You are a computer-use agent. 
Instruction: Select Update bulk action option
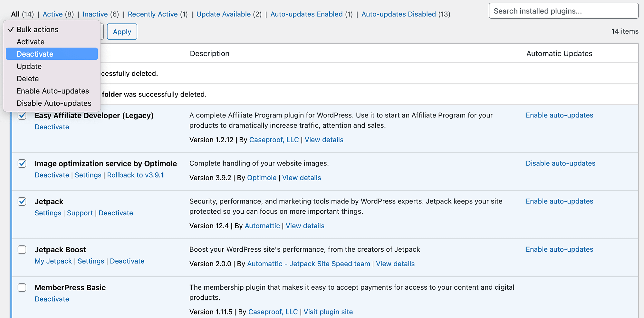click(52, 66)
